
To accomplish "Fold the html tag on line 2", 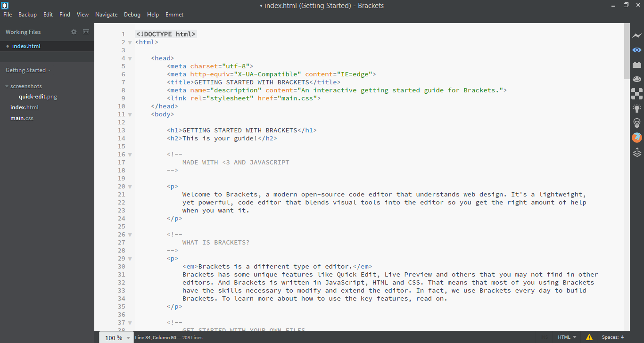I will [x=130, y=42].
